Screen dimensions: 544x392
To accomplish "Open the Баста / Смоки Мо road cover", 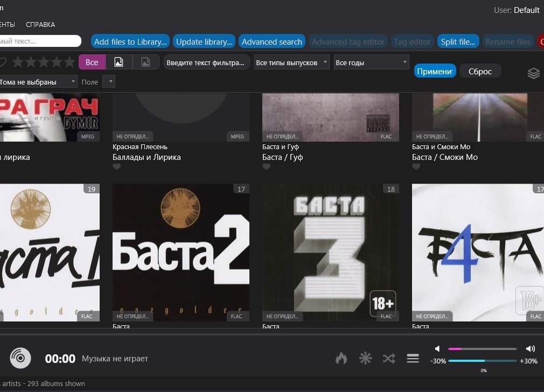I will coord(478,117).
